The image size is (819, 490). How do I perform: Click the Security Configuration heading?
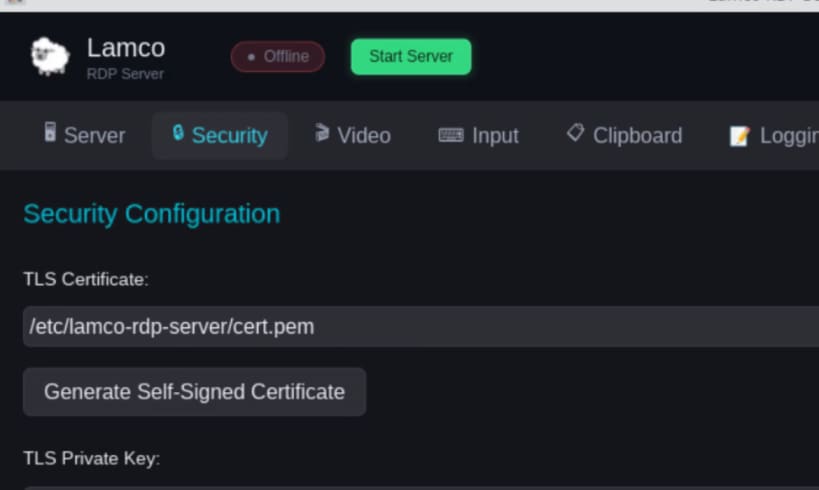[152, 214]
